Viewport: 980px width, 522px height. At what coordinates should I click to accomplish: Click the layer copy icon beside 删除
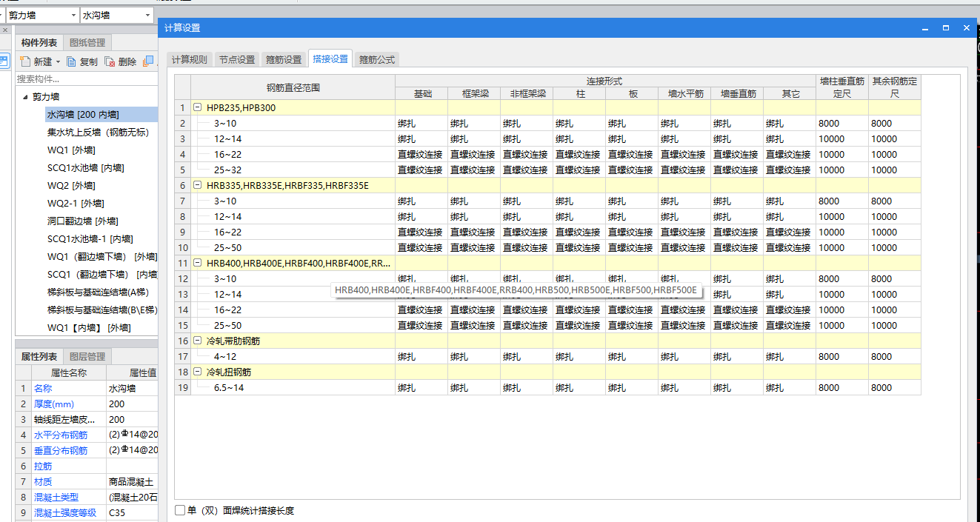[148, 61]
